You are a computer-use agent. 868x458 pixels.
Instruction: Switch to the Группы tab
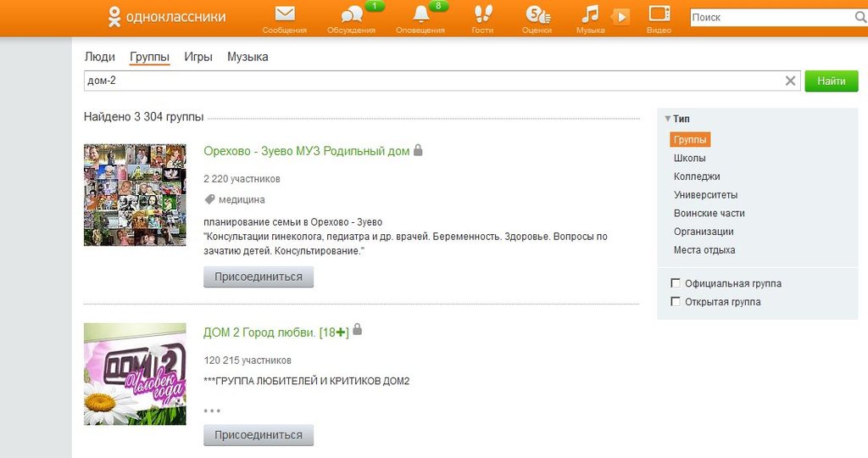149,57
